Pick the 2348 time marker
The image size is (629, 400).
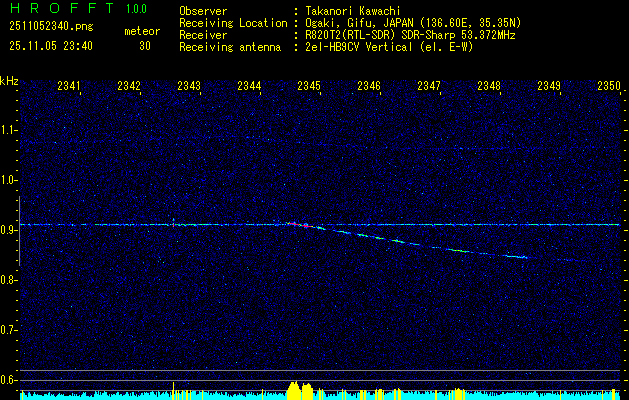[489, 87]
